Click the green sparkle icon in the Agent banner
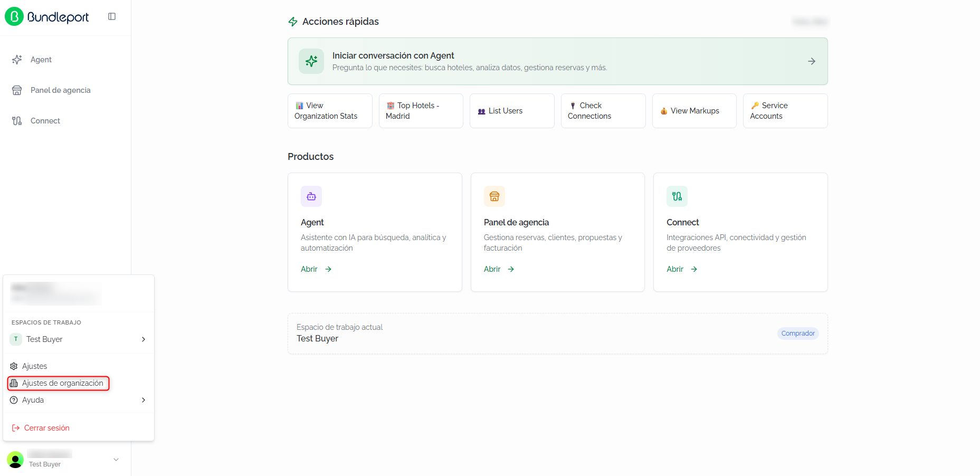Image resolution: width=980 pixels, height=476 pixels. pyautogui.click(x=311, y=61)
